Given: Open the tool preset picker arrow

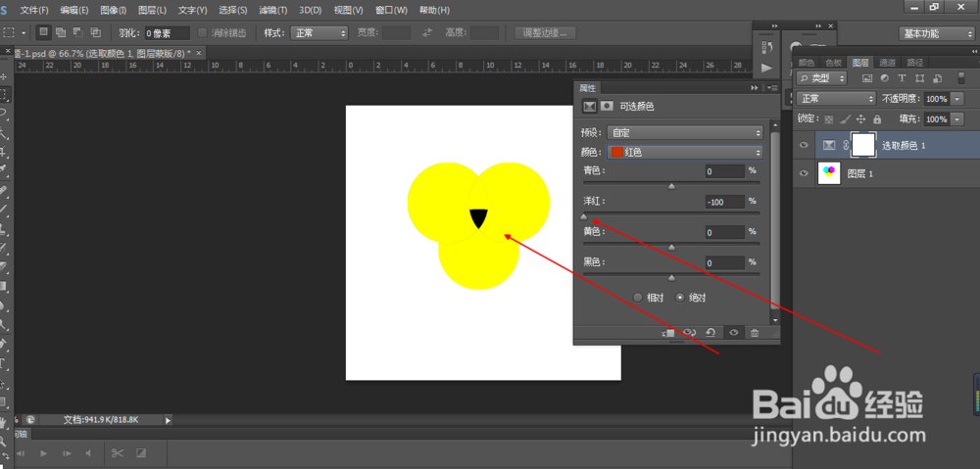Looking at the screenshot, I should (24, 32).
